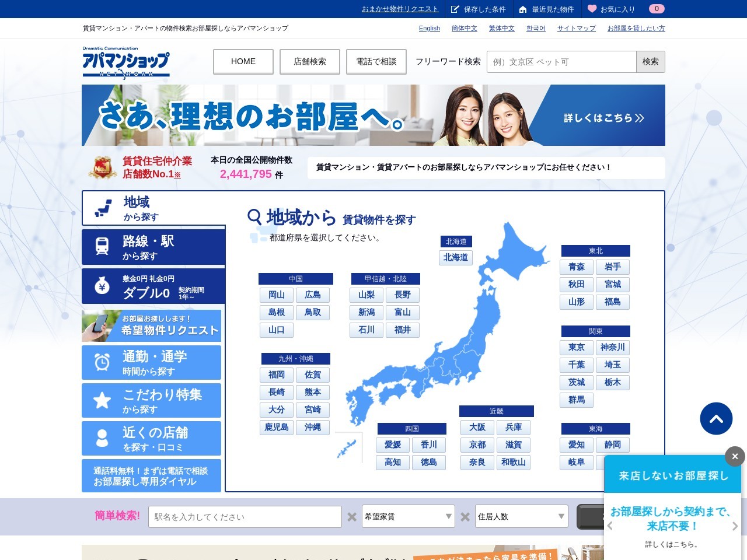Open ダブル0 zero deposit search
The height and width of the screenshot is (560, 747).
153,286
